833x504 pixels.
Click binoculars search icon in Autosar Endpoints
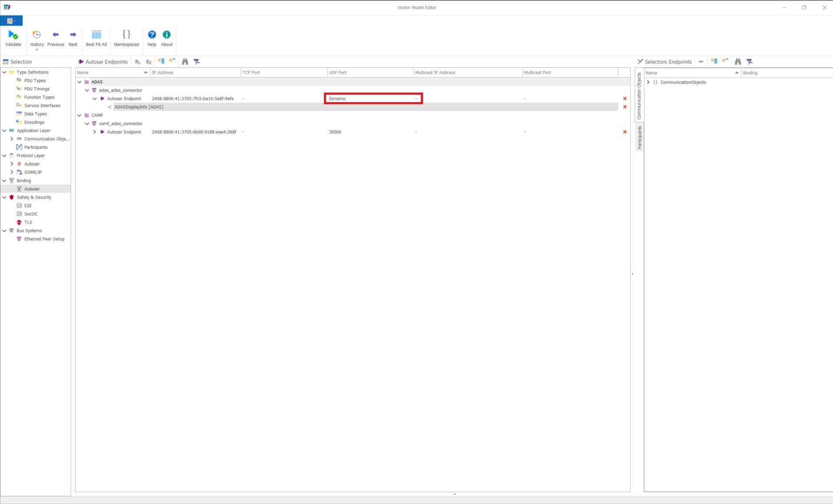pyautogui.click(x=185, y=62)
